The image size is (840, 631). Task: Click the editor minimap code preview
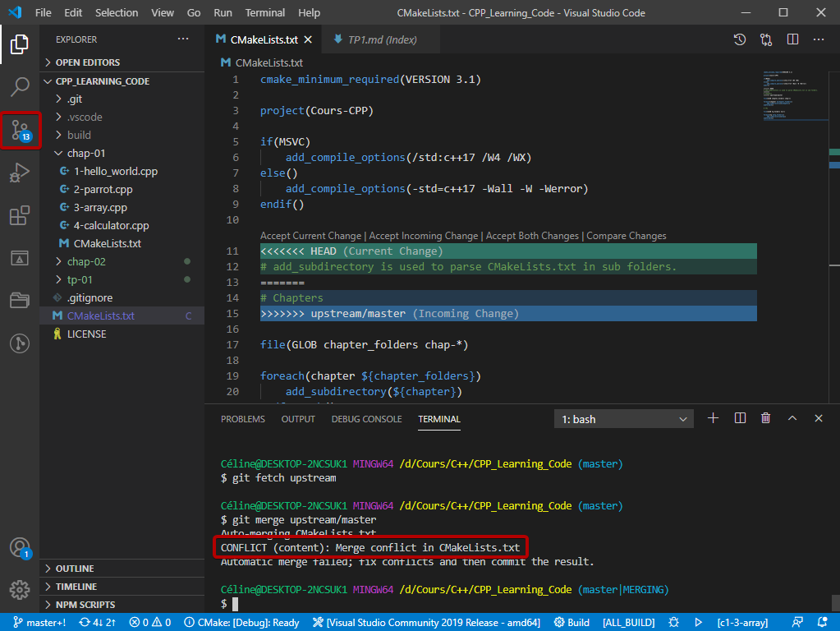795,95
